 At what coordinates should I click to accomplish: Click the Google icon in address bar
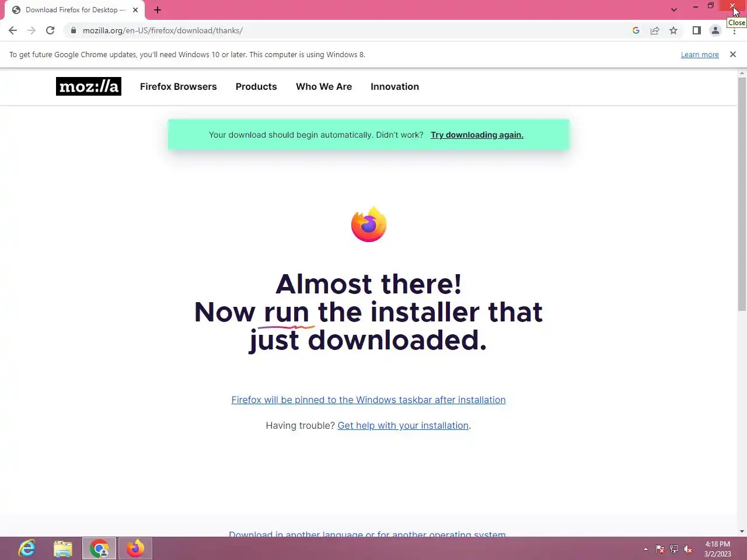click(636, 30)
